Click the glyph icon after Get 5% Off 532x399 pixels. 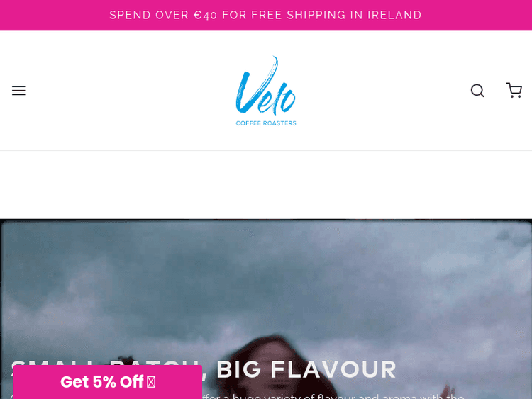pos(151,382)
